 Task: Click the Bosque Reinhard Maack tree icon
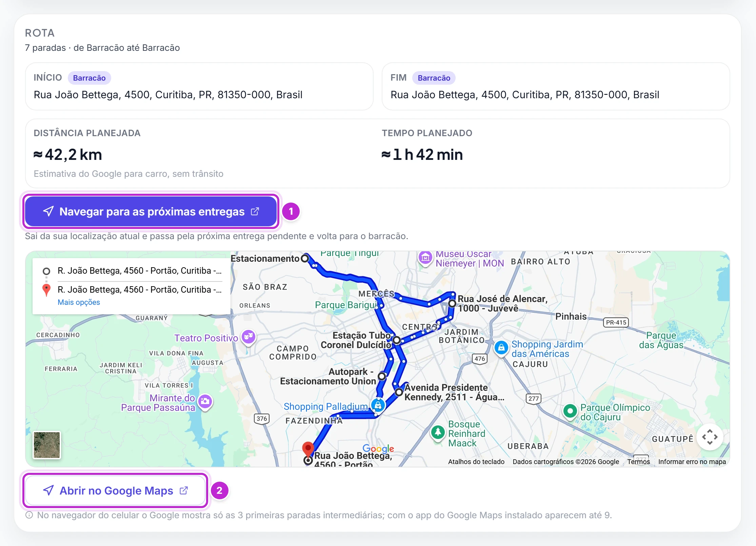point(438,432)
